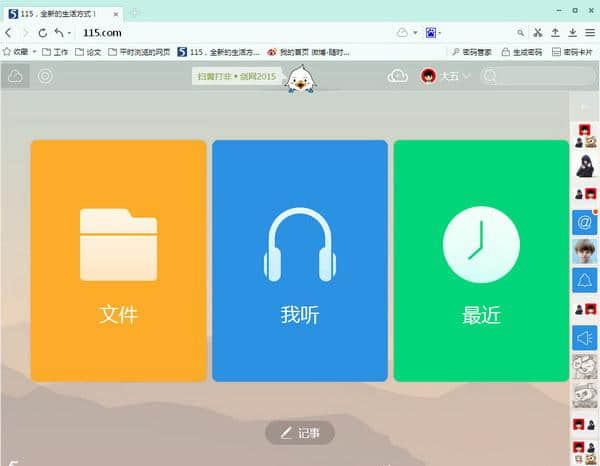Open the bell notifications icon in sidebar
This screenshot has width=600, height=466.
tap(584, 280)
